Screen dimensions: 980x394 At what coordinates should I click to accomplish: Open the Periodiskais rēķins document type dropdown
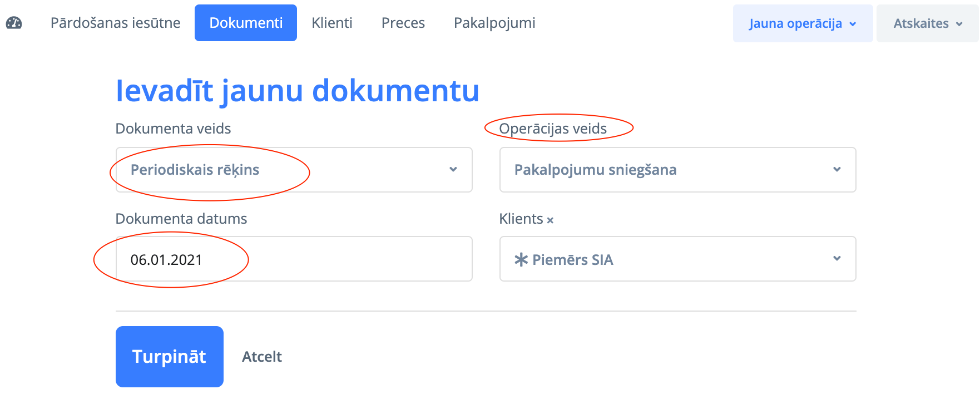pyautogui.click(x=294, y=170)
